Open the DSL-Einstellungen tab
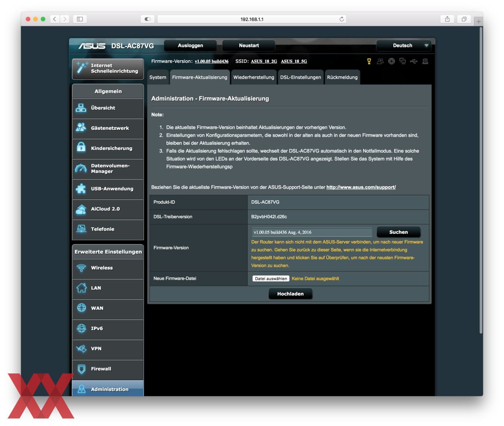Viewport: 504px width, 426px height. click(x=301, y=77)
